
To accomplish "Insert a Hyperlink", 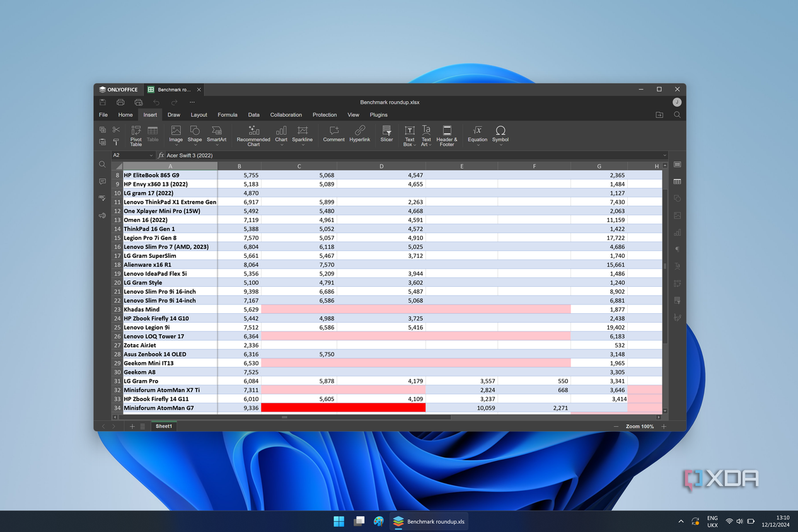I will pos(360,134).
